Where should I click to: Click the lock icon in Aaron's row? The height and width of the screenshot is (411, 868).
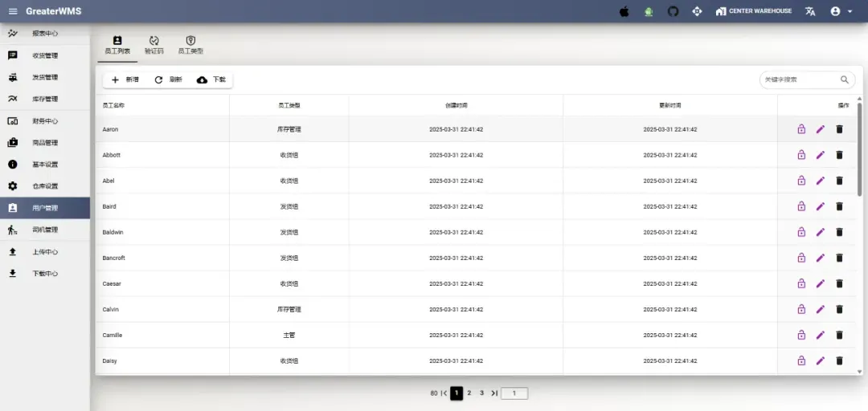pos(801,129)
